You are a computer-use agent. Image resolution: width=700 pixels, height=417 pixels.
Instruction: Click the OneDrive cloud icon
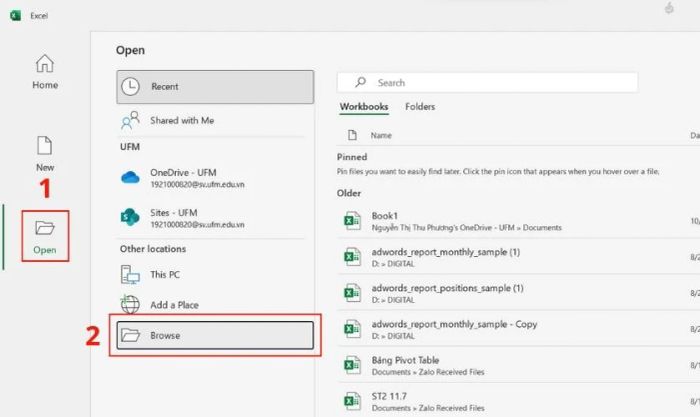point(130,178)
